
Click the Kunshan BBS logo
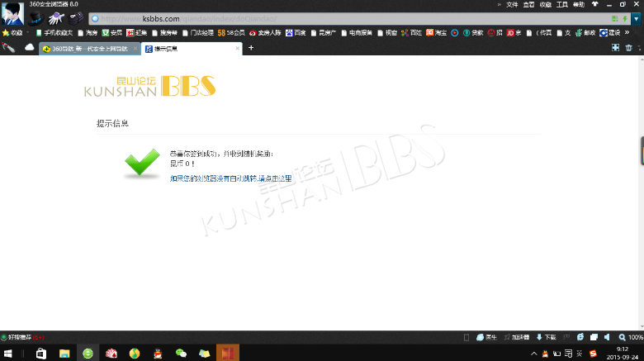[x=150, y=86]
